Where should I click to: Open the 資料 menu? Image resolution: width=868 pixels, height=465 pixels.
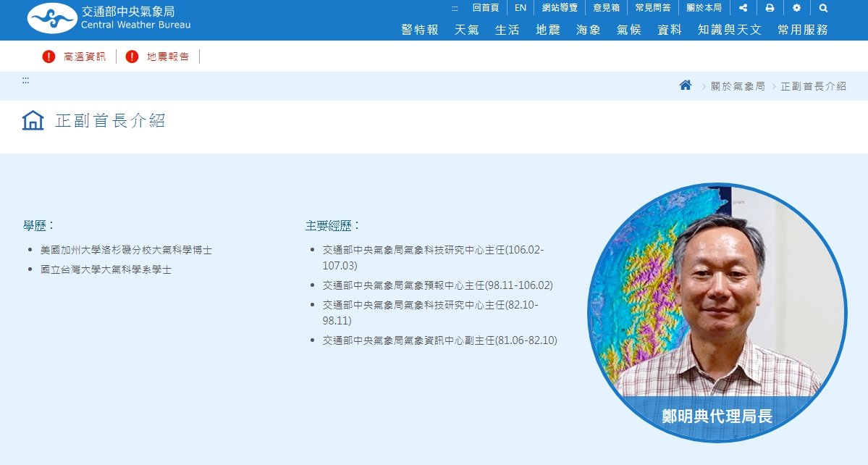pyautogui.click(x=669, y=30)
